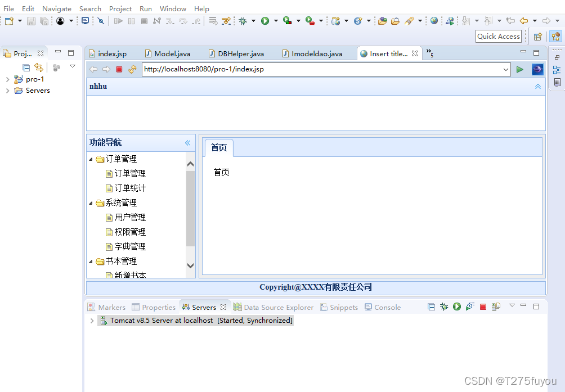Viewport: 565px width, 392px height.
Task: Click the green Go arrow next to URL
Action: [519, 69]
